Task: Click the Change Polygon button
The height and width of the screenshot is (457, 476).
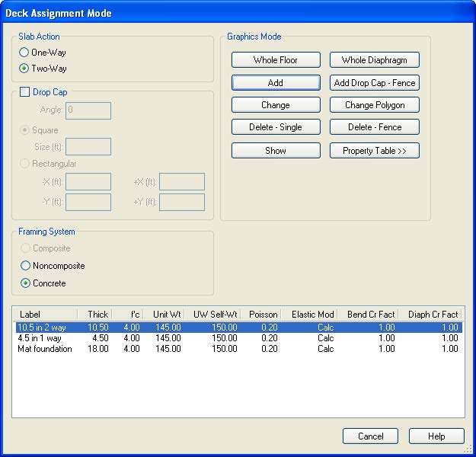Action: 374,105
